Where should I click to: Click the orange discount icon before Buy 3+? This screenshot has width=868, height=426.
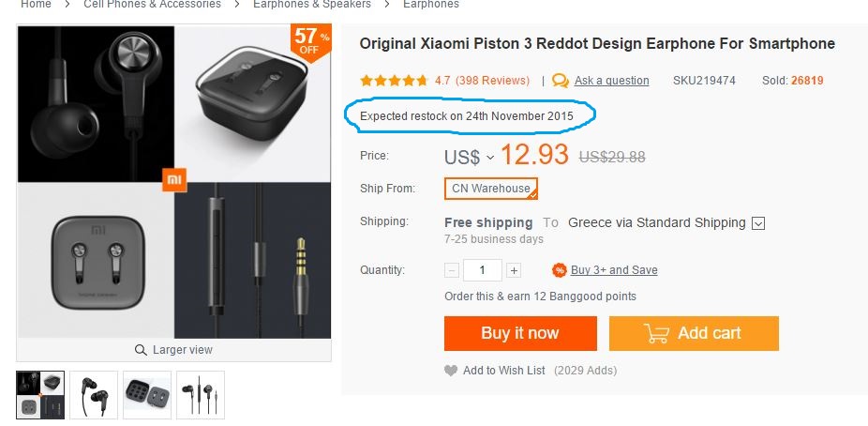(x=559, y=270)
